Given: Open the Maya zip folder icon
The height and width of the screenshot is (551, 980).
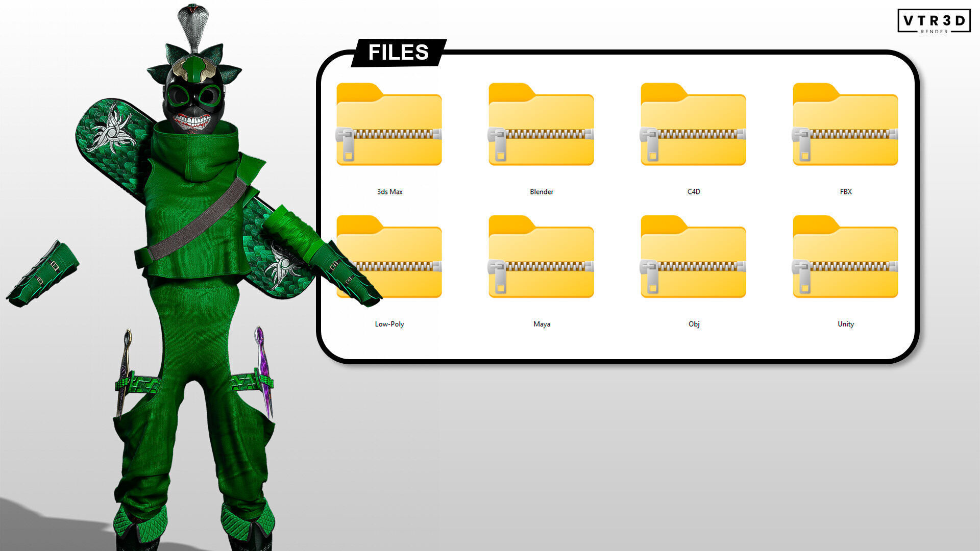Looking at the screenshot, I should point(541,258).
